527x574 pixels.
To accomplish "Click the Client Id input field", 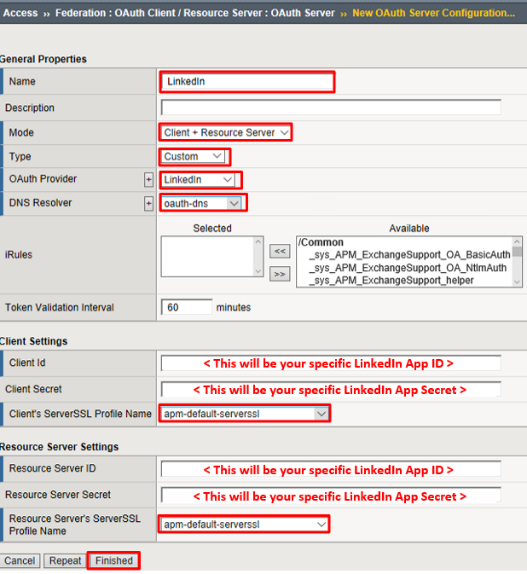I will click(x=331, y=363).
